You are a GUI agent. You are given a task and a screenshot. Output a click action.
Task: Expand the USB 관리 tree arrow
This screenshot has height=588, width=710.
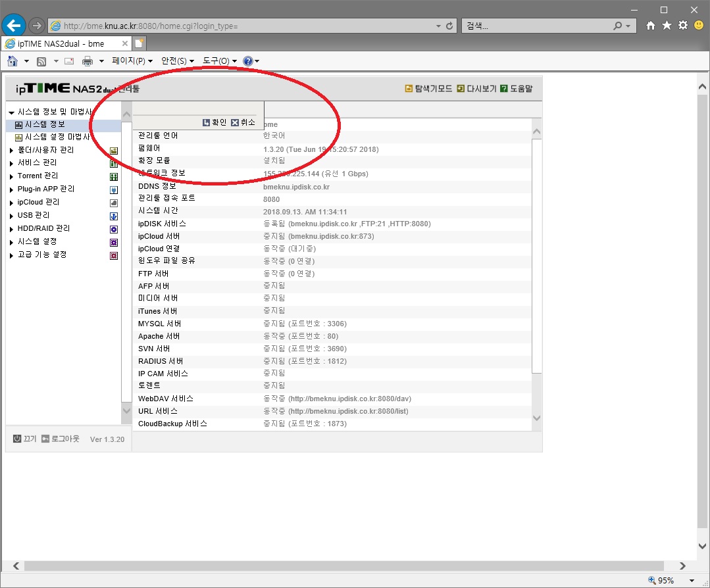11,216
